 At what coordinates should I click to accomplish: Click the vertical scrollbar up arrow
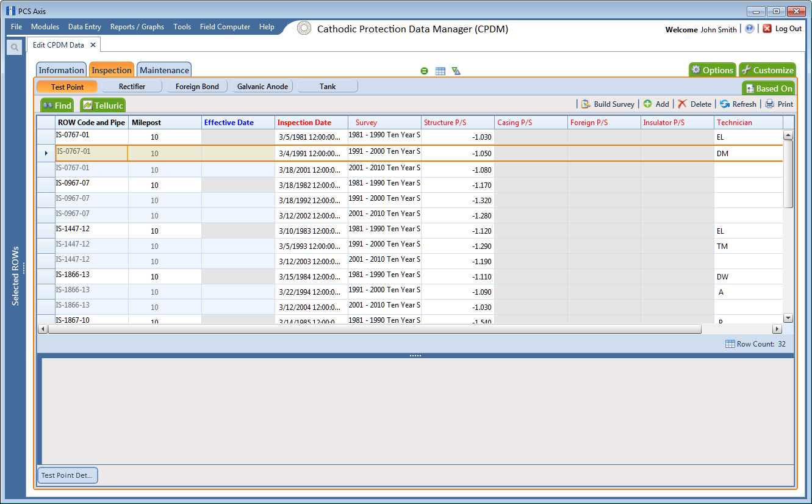(788, 135)
